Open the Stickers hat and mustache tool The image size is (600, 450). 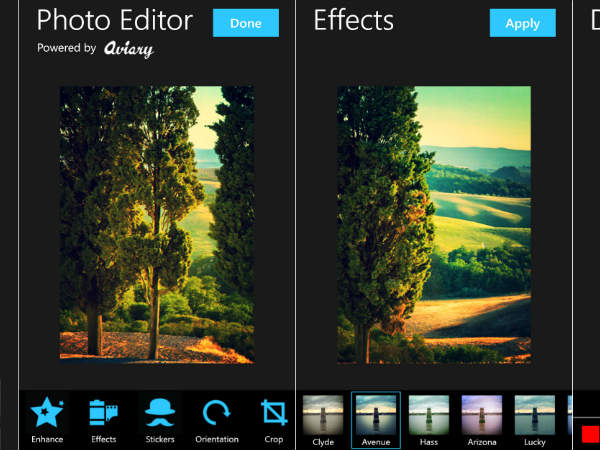160,420
